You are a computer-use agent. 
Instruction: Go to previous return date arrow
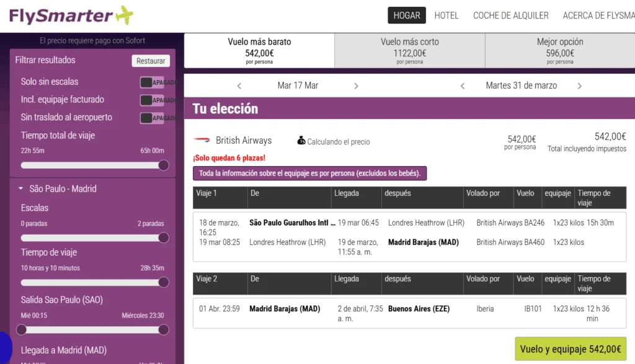pos(463,86)
